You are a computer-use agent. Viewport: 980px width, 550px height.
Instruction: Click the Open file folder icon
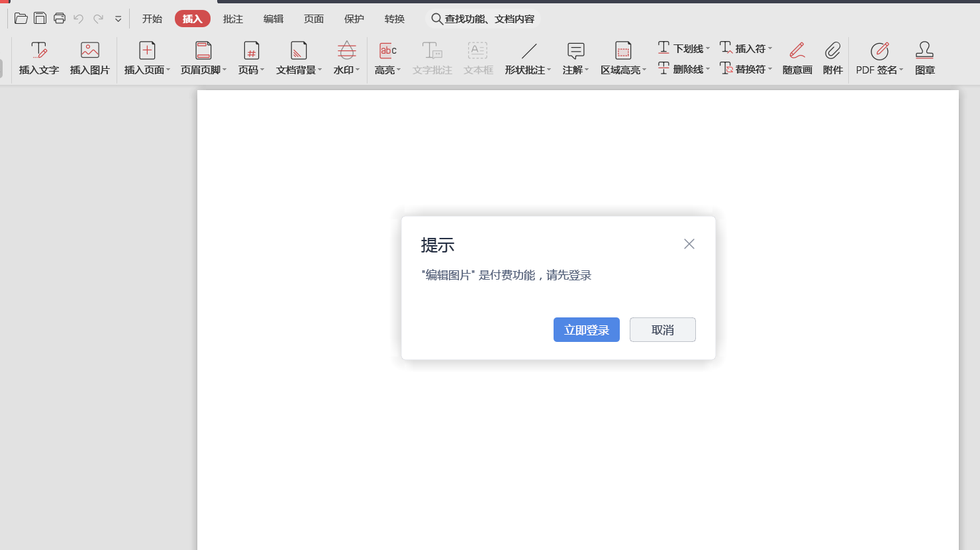[x=21, y=19]
